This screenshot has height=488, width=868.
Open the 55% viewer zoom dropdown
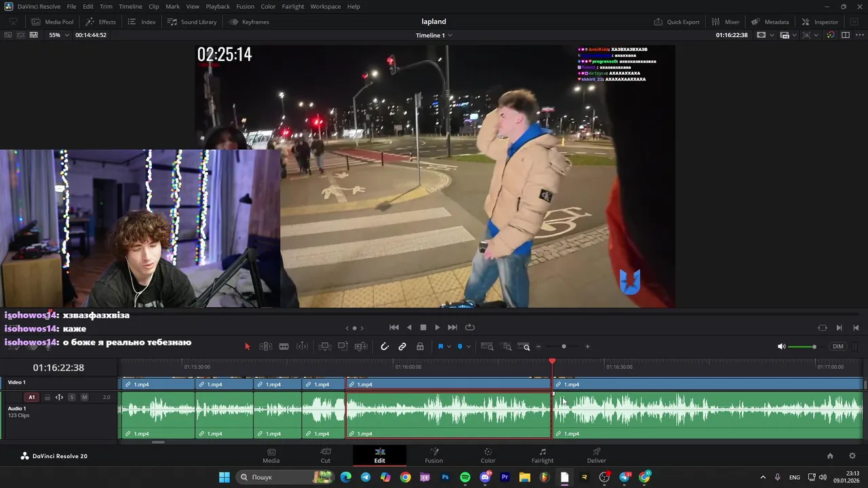click(x=58, y=35)
